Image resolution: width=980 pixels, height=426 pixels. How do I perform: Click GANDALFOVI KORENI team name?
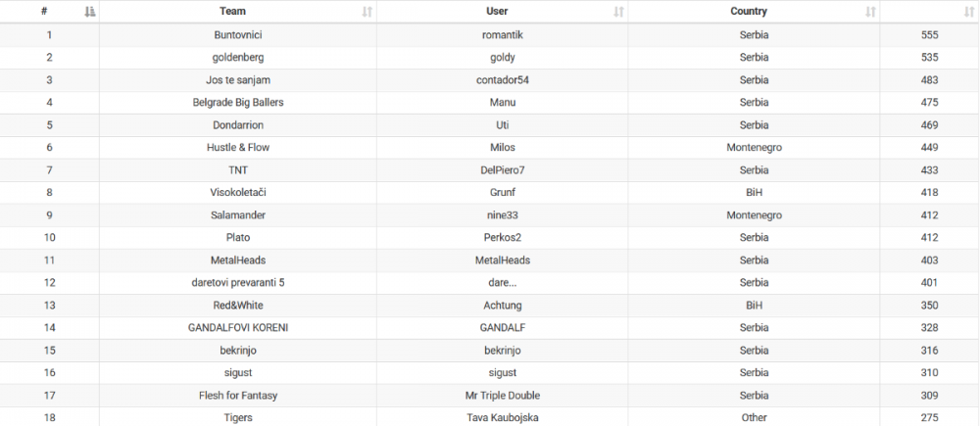pos(238,328)
